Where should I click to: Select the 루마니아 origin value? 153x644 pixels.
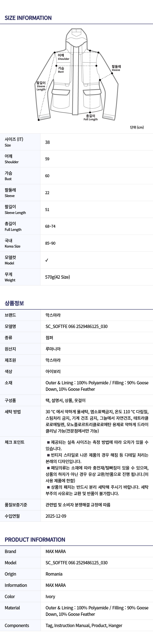tap(53, 349)
